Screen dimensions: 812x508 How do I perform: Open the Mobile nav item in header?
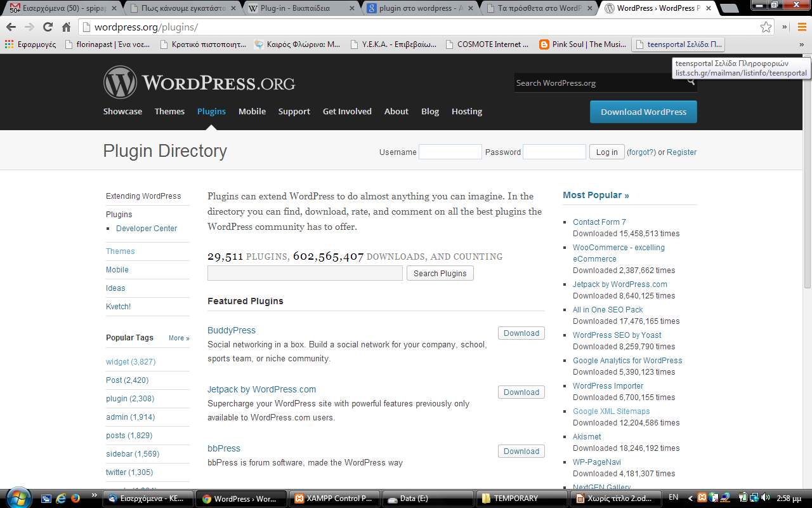pos(252,111)
